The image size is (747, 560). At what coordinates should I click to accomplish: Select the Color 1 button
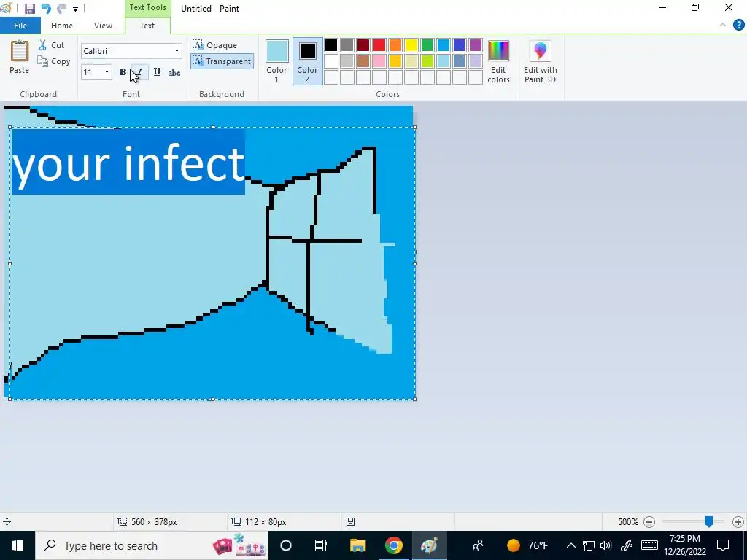pos(276,62)
